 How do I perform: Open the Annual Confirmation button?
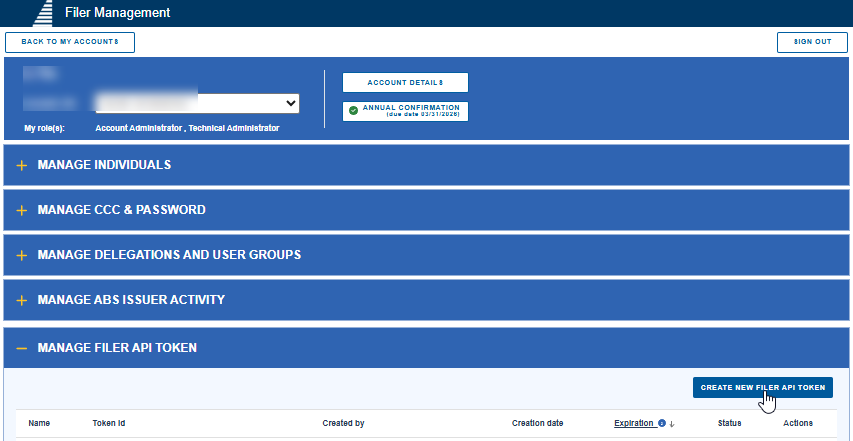coord(405,111)
